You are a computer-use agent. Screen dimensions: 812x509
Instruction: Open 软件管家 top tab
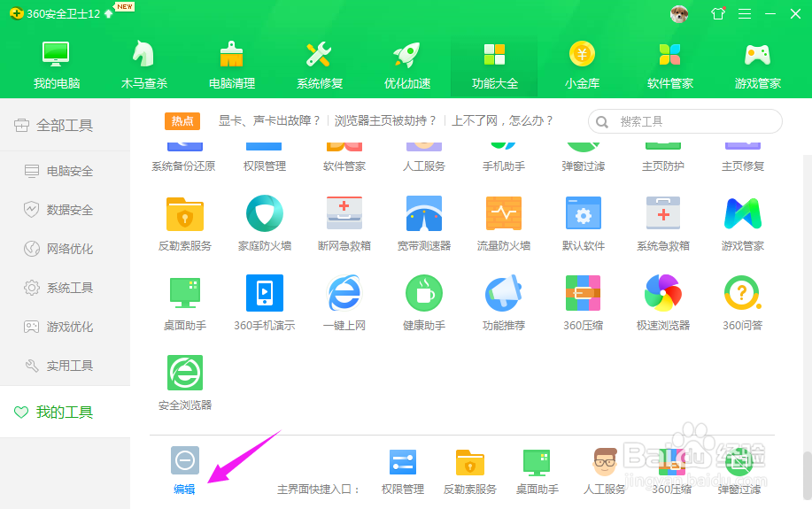[x=670, y=66]
